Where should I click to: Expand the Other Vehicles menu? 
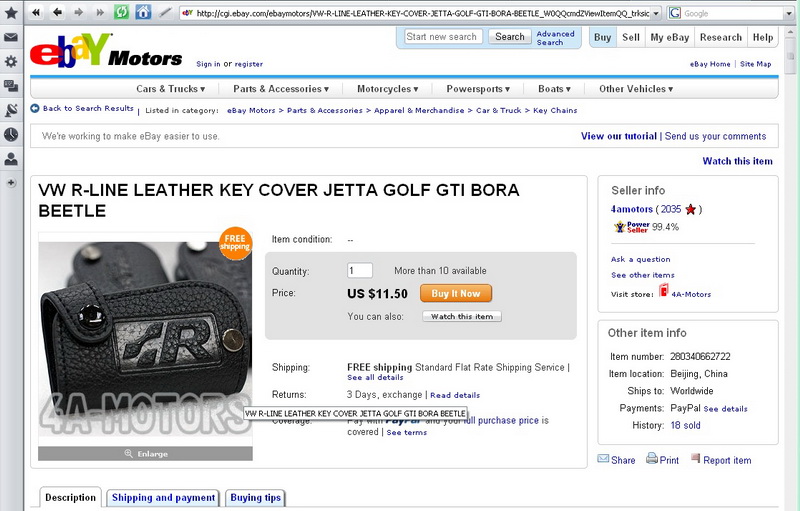tap(636, 89)
